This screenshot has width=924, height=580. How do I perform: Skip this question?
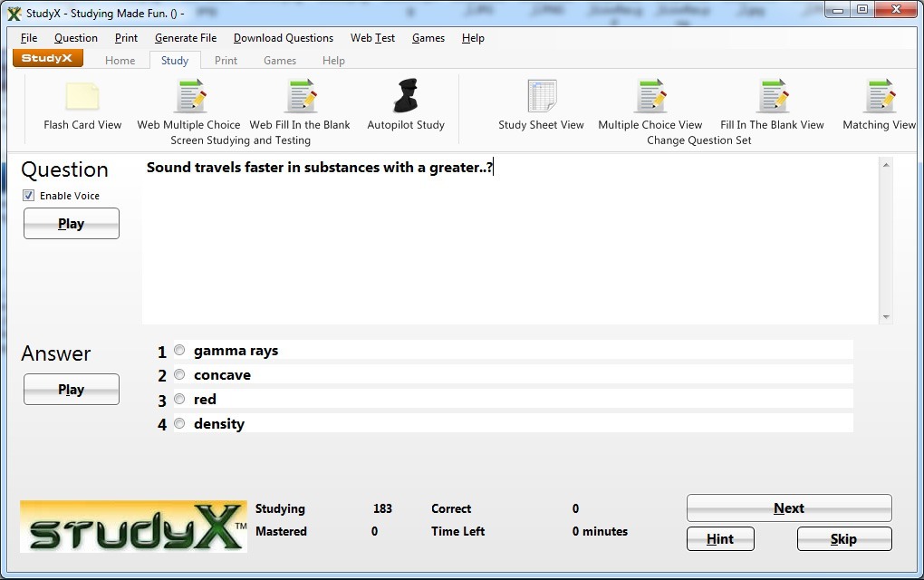[x=844, y=538]
